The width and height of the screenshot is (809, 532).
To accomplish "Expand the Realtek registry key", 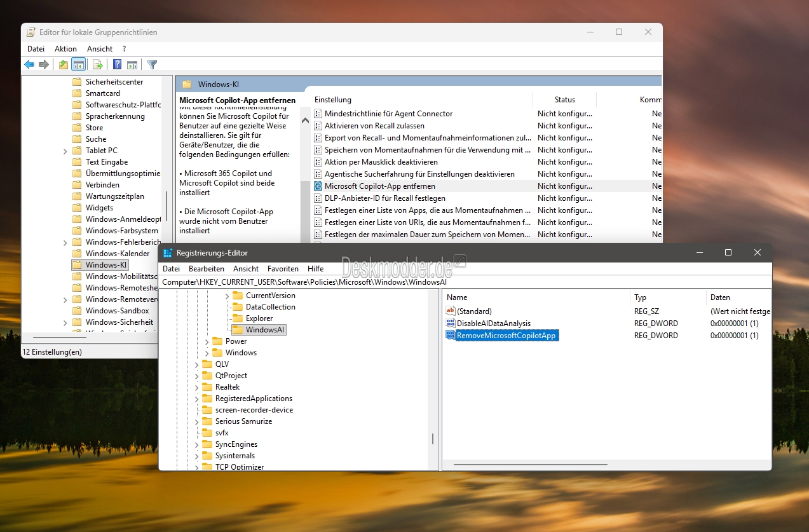I will point(196,387).
